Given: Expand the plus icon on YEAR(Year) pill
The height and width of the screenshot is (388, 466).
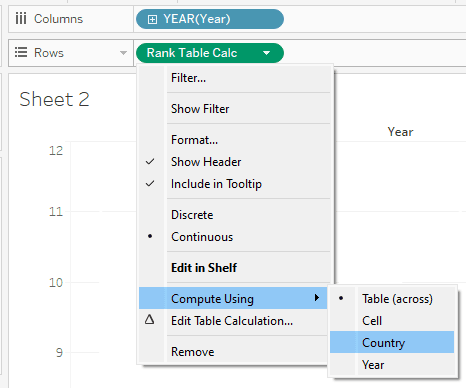Looking at the screenshot, I should 152,19.
